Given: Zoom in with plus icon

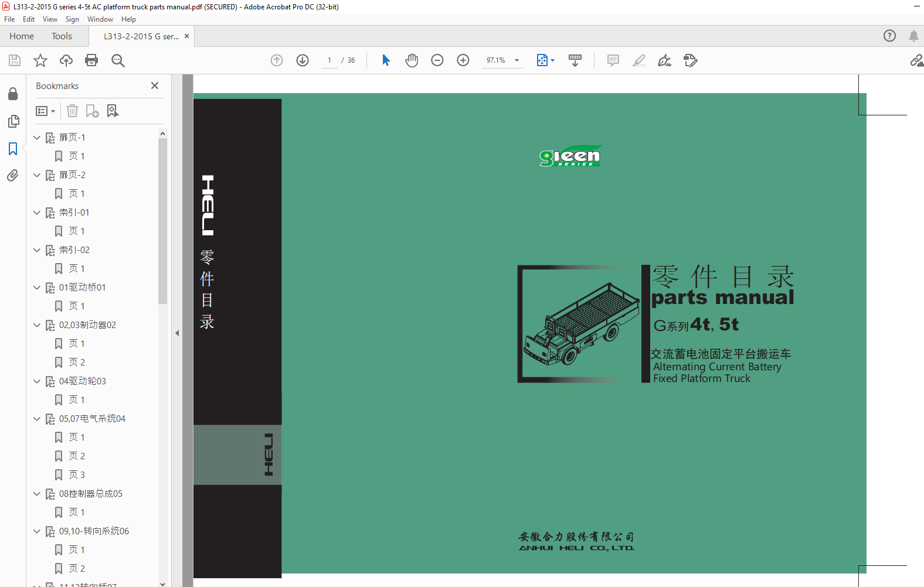Looking at the screenshot, I should click(x=463, y=60).
